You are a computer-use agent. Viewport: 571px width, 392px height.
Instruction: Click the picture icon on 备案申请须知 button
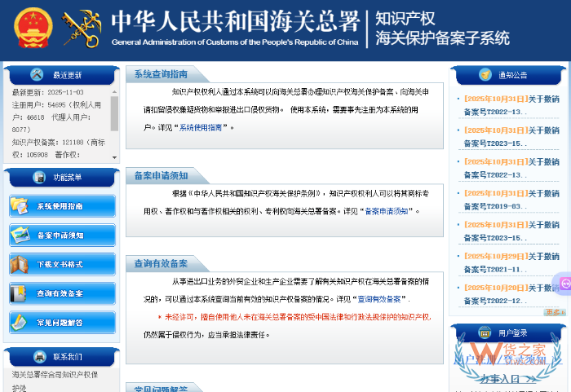point(20,236)
